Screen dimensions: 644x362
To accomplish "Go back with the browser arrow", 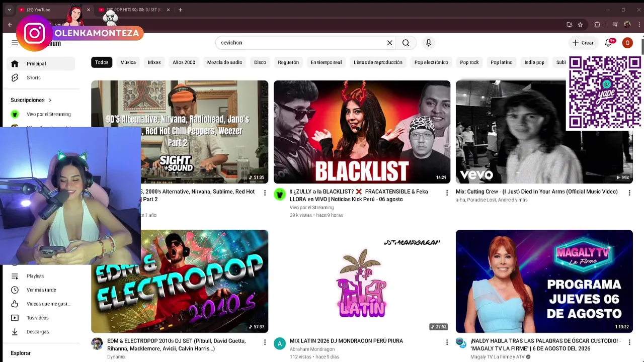I will point(10,25).
